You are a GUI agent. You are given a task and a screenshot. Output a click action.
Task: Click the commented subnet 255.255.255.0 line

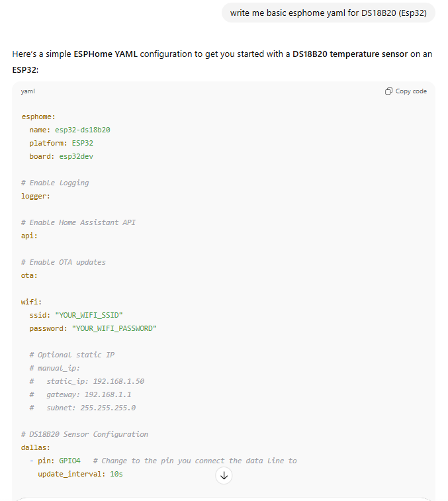pos(83,408)
